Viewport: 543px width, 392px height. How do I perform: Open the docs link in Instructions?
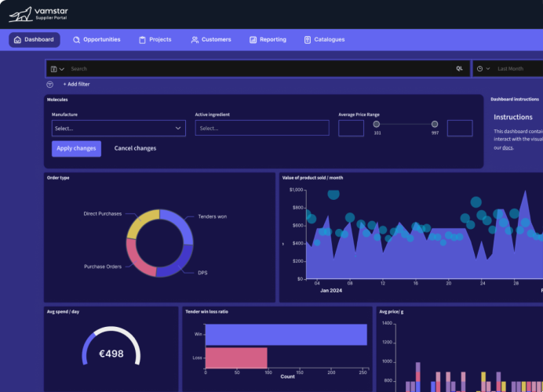pos(508,147)
